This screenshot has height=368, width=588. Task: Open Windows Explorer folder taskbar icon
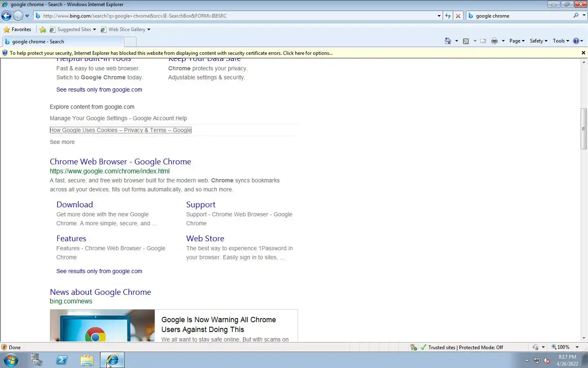pos(87,360)
